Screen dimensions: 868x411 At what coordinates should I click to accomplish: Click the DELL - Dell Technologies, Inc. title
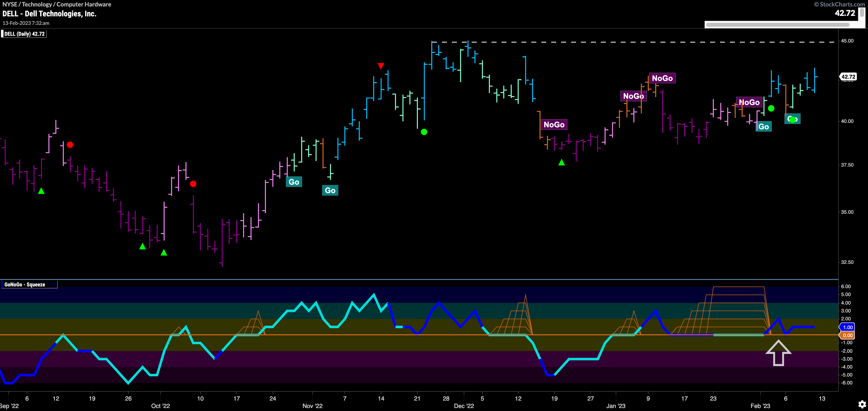pos(49,14)
